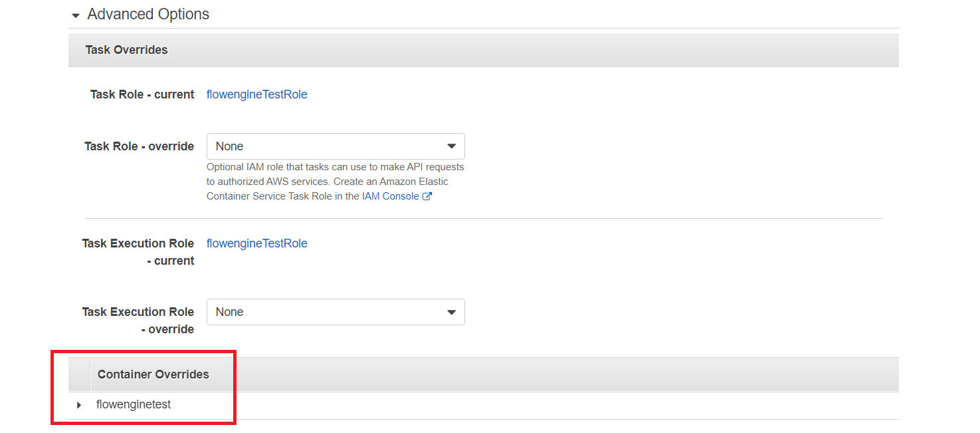Visit the IAM Console link
980x433 pixels.
(x=389, y=196)
